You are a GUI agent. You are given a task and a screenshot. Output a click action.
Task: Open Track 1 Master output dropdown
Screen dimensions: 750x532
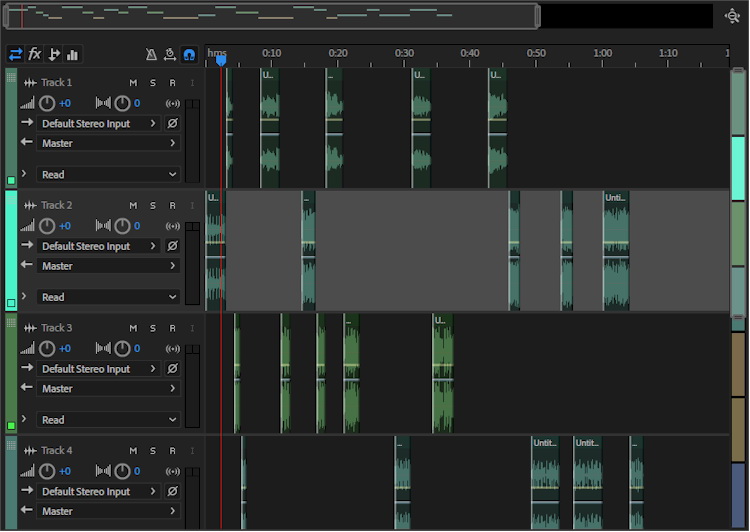click(x=108, y=143)
